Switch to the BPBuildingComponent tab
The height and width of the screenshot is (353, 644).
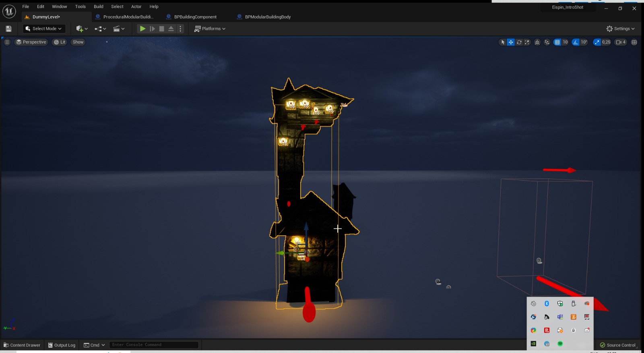point(195,17)
